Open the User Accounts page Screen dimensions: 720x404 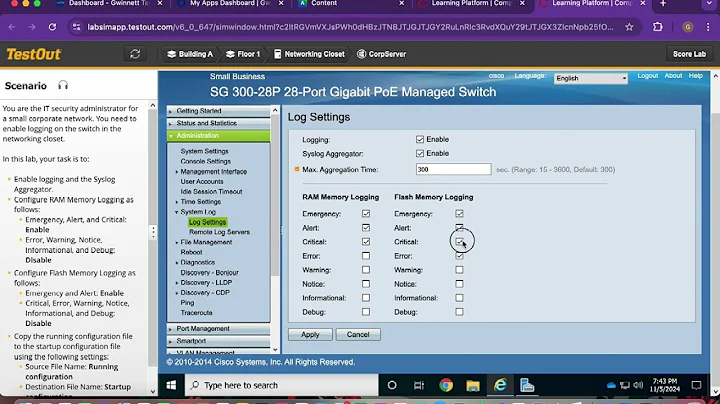coord(202,181)
